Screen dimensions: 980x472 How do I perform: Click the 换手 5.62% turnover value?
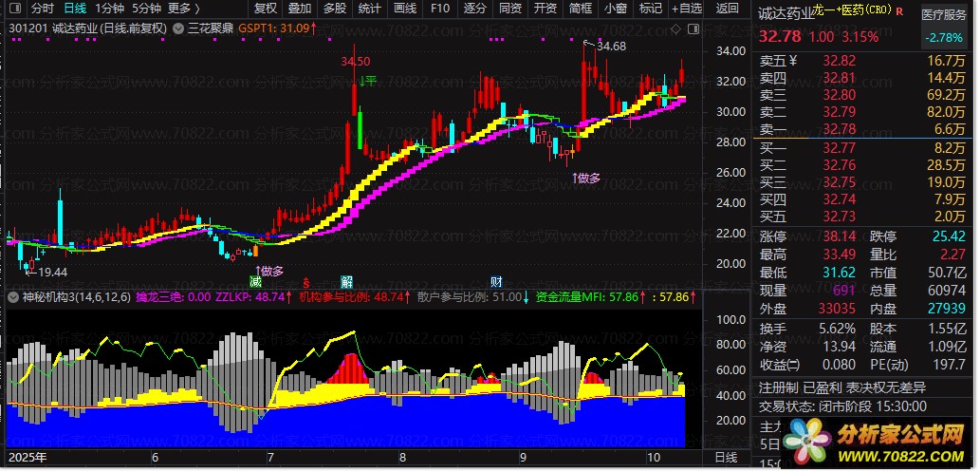(x=838, y=329)
